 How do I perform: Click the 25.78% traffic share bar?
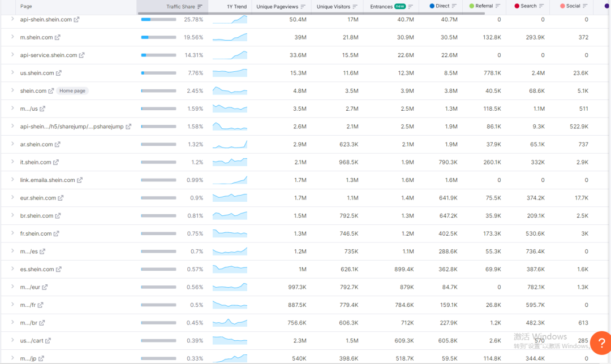(x=158, y=19)
